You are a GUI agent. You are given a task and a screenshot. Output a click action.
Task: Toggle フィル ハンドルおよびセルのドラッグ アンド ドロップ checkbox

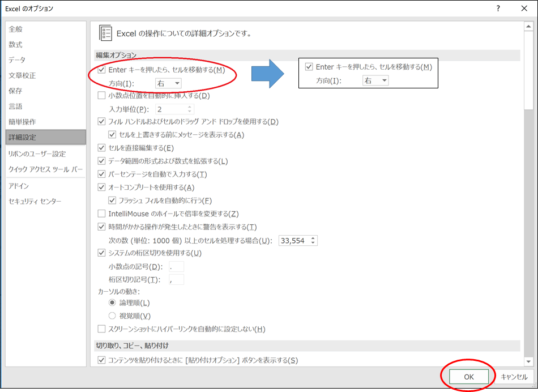tap(101, 122)
